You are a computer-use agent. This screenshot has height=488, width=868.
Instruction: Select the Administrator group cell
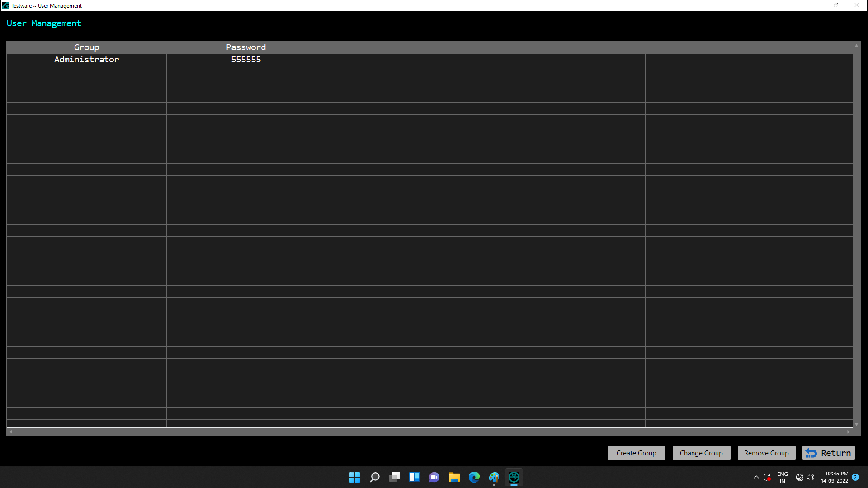(x=86, y=60)
